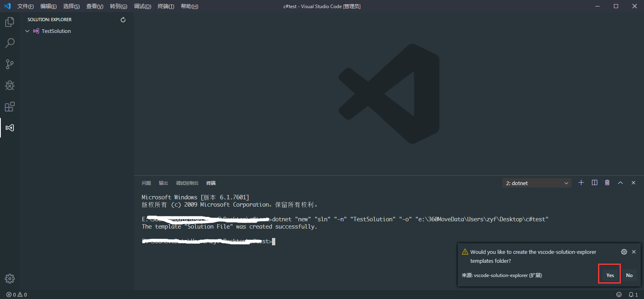Screen dimensions: 644x299
Task: Dismiss the templates folder notification
Action: (x=634, y=252)
